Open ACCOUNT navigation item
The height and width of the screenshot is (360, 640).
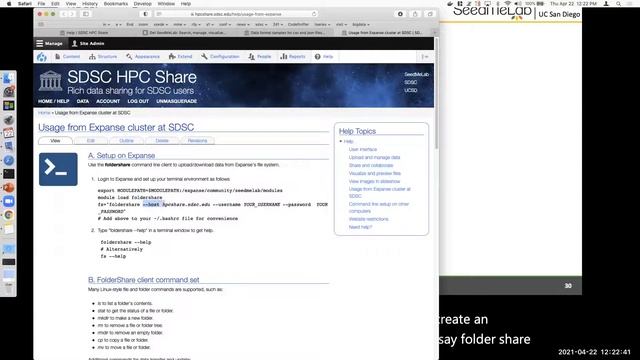pos(108,101)
